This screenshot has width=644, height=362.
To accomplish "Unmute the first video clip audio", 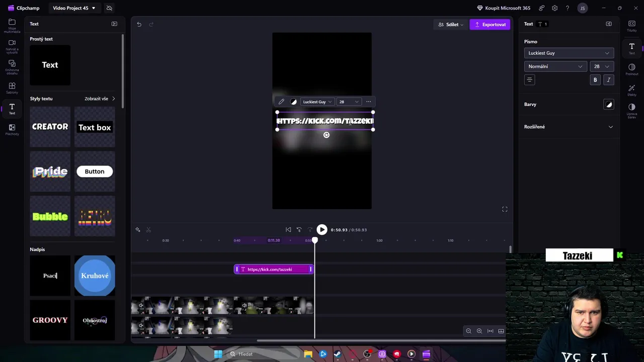I will tap(141, 305).
